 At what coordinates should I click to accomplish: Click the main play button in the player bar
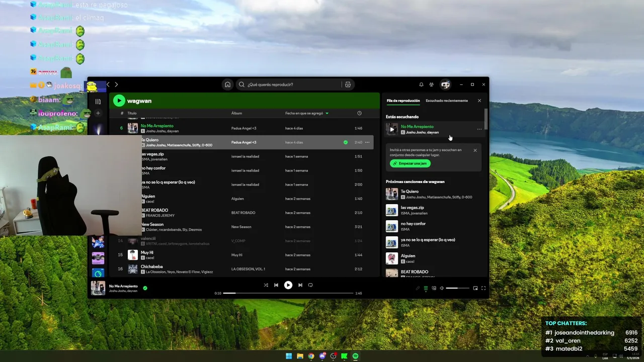[x=288, y=285]
